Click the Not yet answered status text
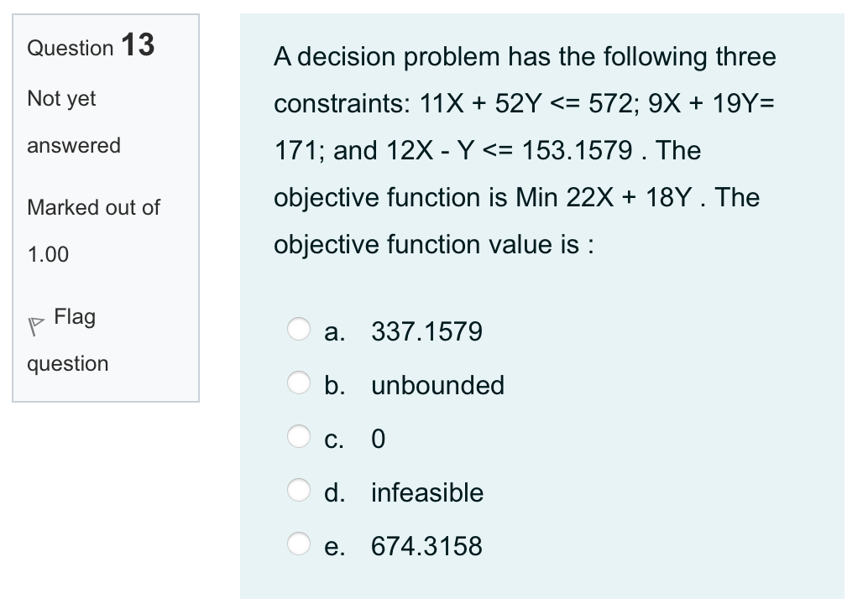Viewport: 868px width, 614px height. [73, 122]
